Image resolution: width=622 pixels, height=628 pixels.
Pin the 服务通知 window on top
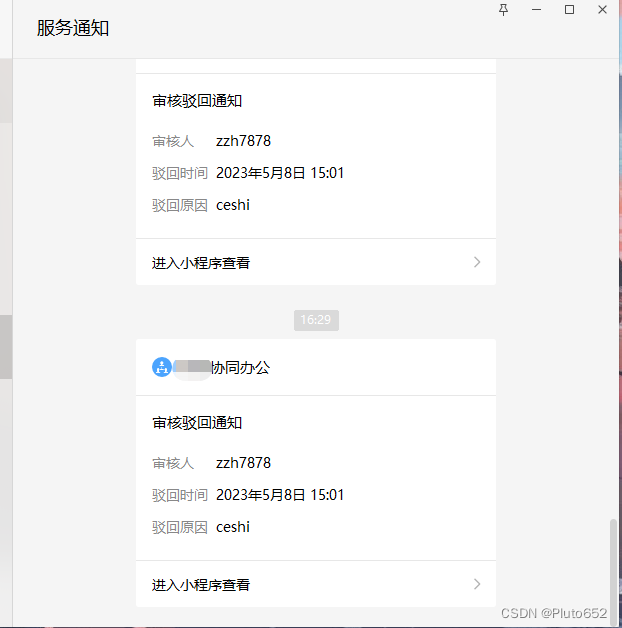click(503, 10)
